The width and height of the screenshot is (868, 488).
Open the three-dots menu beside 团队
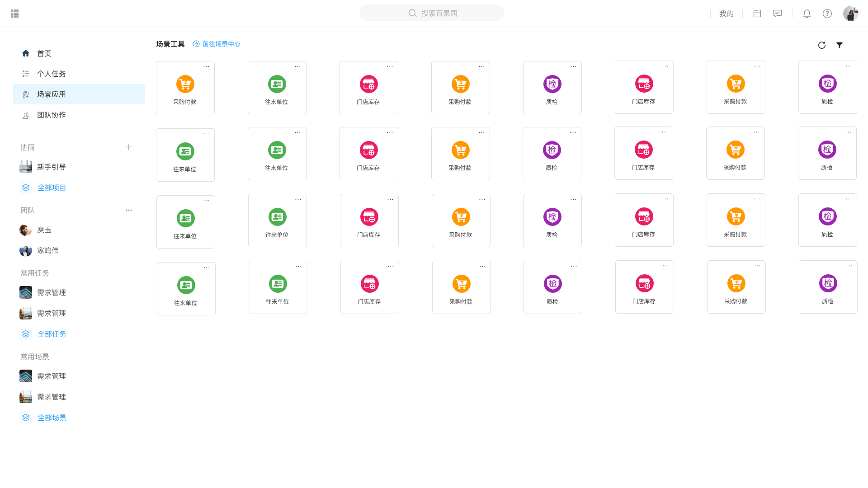[129, 210]
